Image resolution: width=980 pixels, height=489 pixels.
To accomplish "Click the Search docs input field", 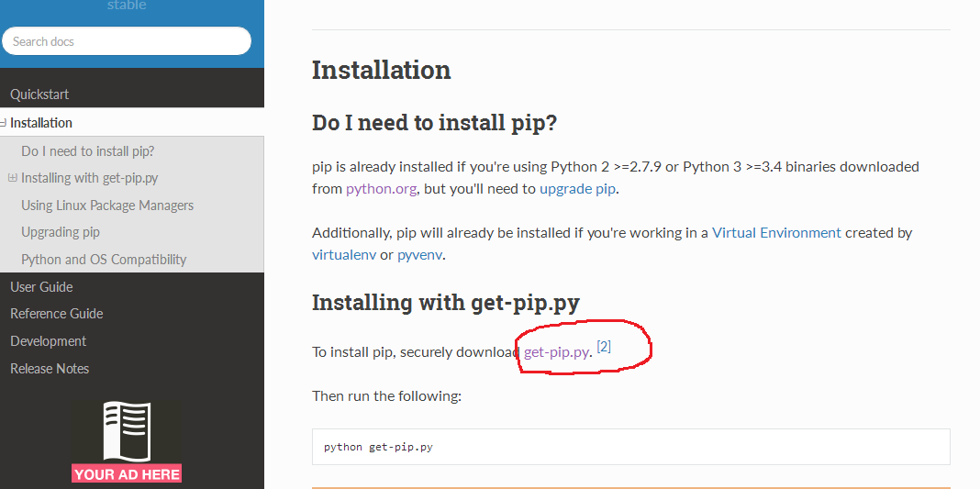I will coord(127,41).
